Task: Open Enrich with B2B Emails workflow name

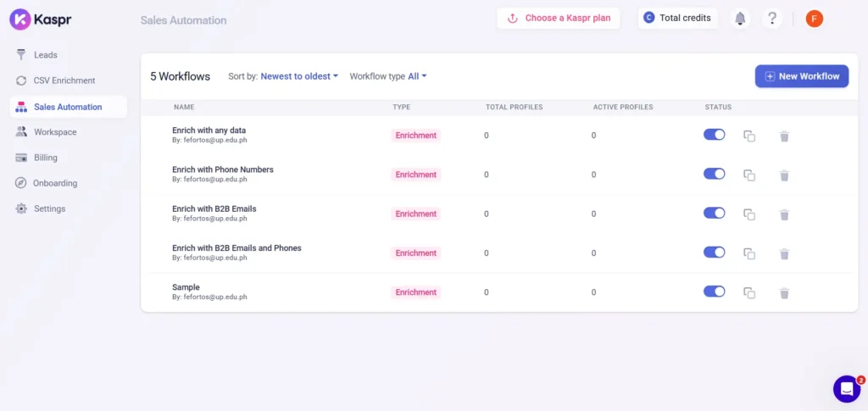Action: click(x=214, y=209)
